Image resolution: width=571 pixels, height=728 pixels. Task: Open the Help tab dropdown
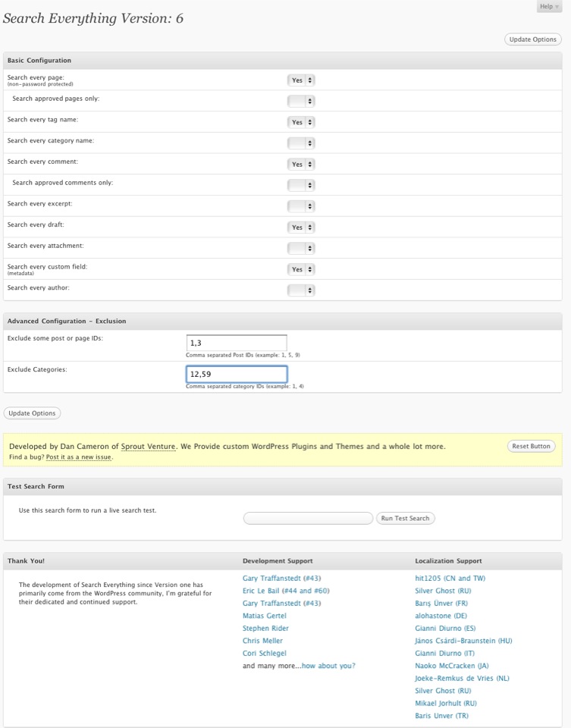(549, 6)
